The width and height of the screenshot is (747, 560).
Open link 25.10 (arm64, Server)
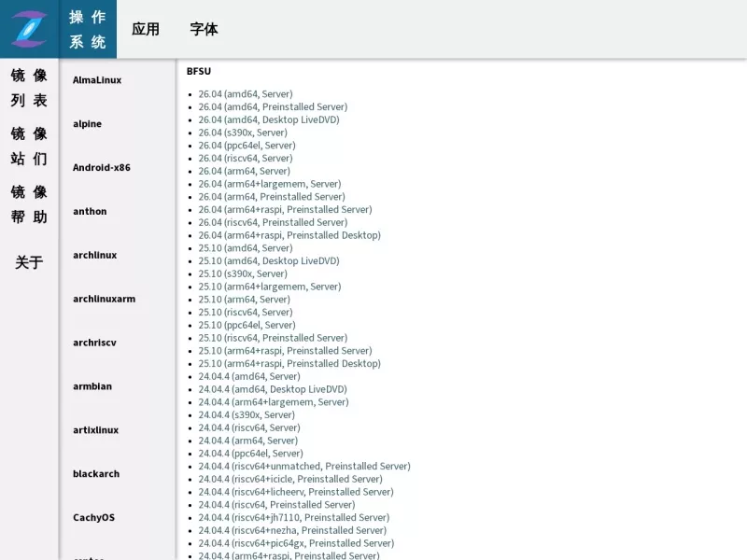[244, 300]
